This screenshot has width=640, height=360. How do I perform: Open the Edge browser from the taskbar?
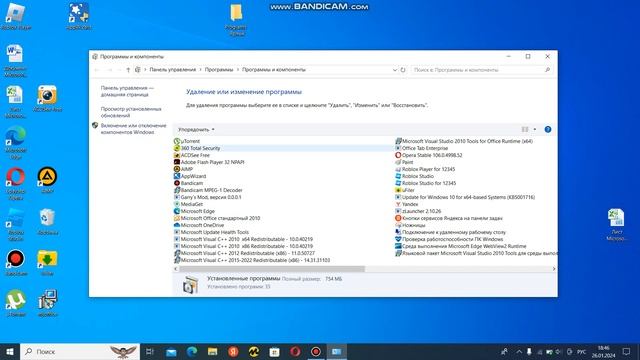pyautogui.click(x=192, y=351)
